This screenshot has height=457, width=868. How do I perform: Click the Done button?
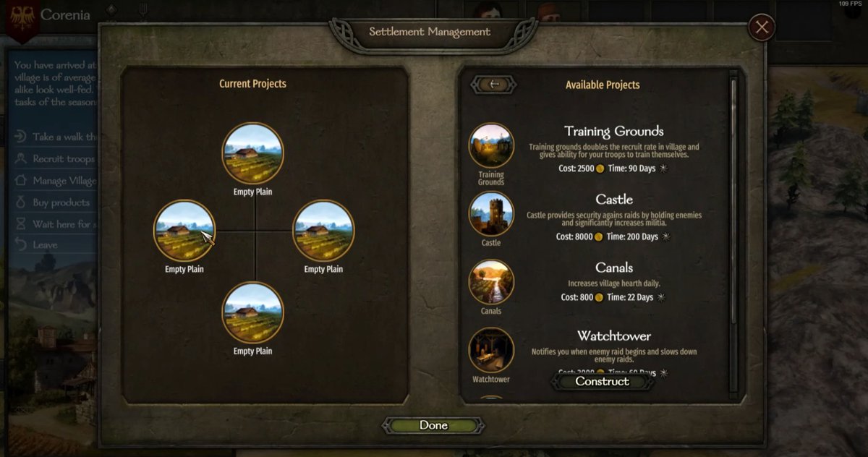[433, 425]
